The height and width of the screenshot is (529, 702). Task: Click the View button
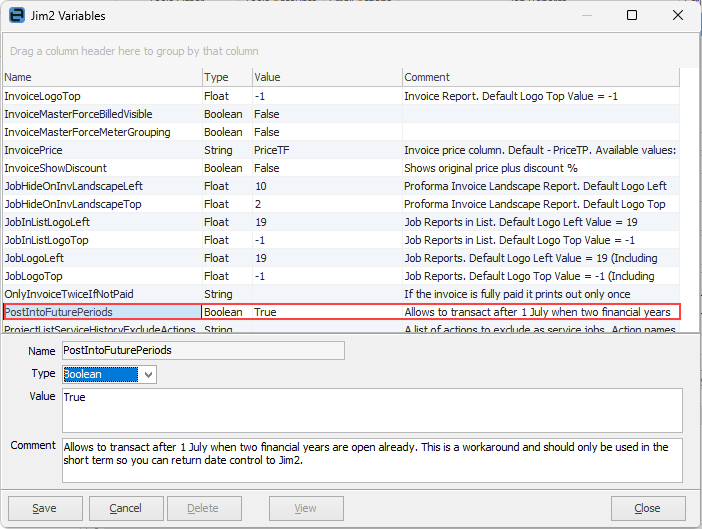306,508
